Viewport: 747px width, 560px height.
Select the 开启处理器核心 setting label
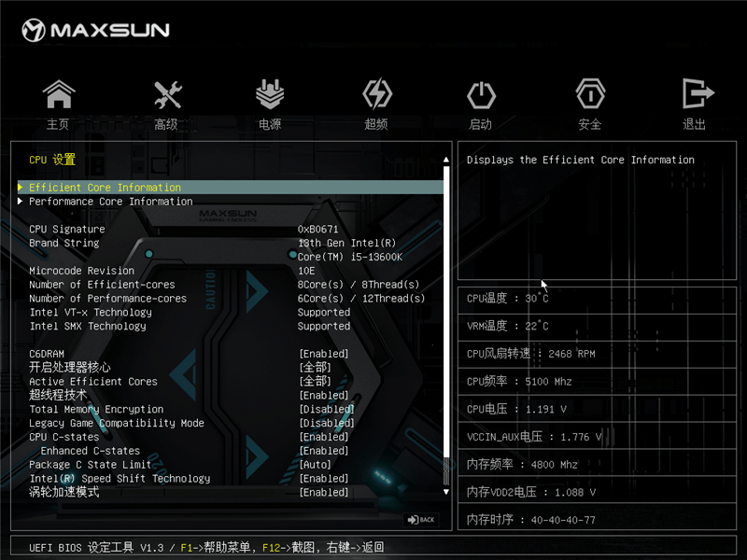tap(69, 368)
